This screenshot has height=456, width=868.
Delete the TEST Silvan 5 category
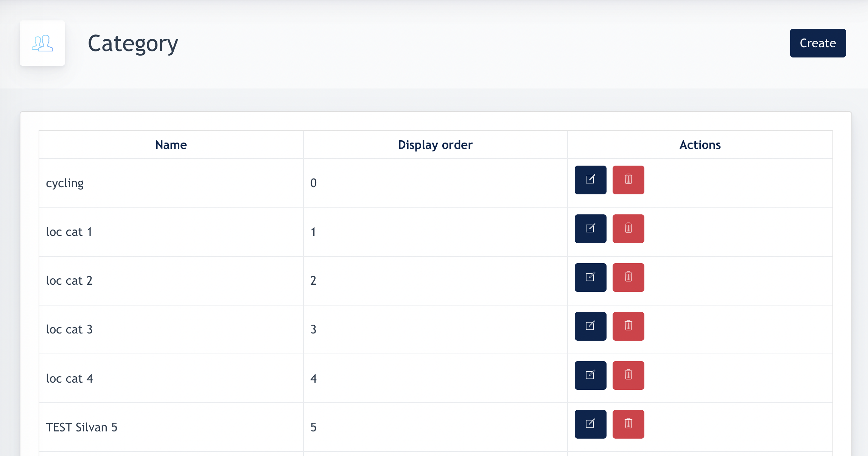coord(628,424)
